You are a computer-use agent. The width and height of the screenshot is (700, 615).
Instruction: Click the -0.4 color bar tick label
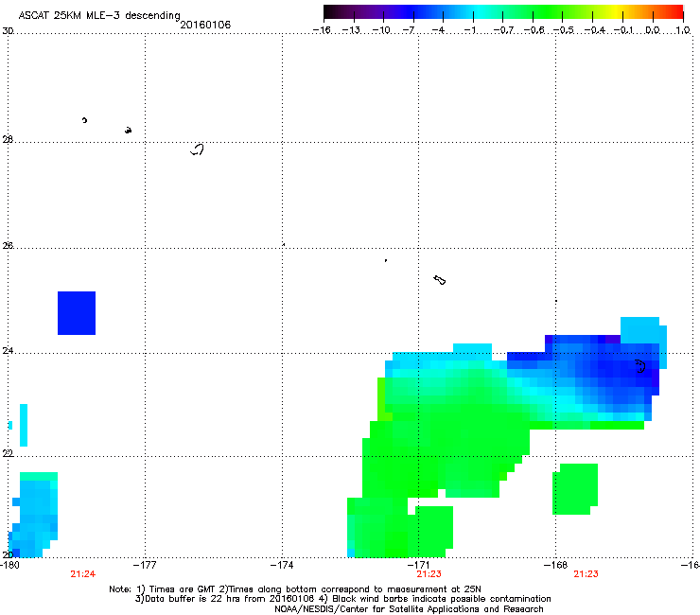594,30
